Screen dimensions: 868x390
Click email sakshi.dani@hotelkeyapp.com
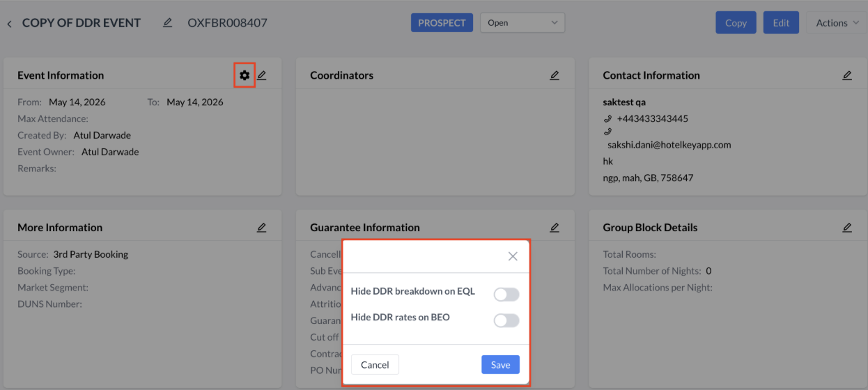pyautogui.click(x=669, y=145)
